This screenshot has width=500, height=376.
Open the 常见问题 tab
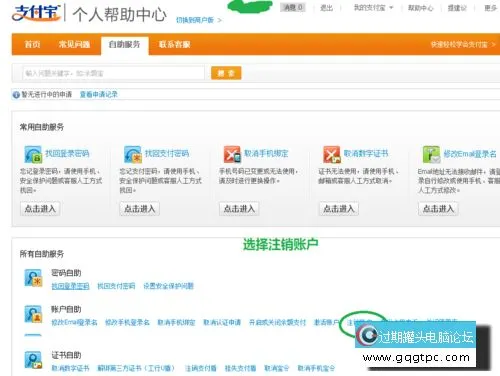point(74,44)
